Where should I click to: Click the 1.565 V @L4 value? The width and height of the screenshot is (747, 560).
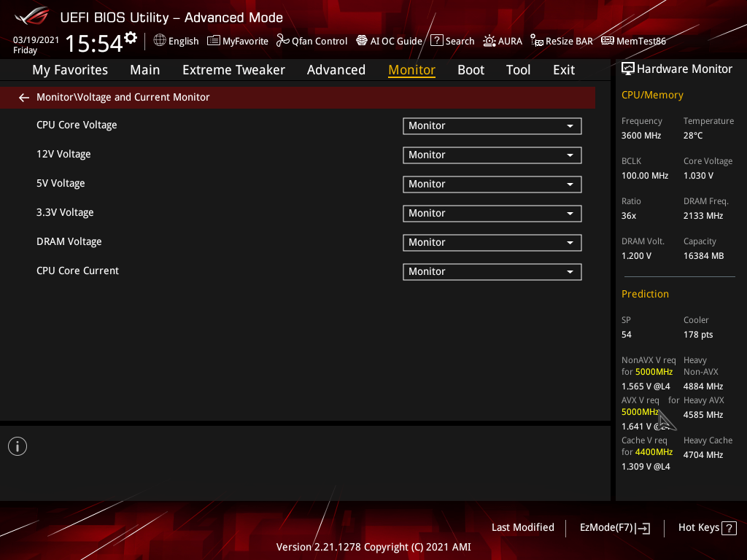(646, 386)
